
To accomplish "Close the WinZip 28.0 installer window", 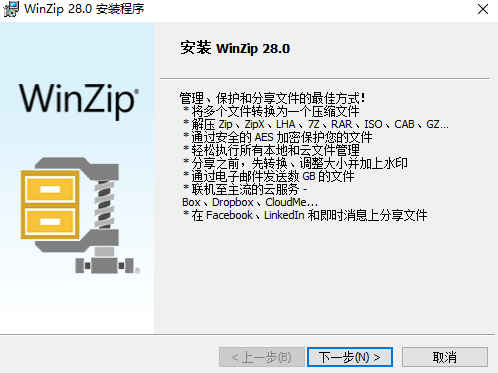I will [x=483, y=9].
